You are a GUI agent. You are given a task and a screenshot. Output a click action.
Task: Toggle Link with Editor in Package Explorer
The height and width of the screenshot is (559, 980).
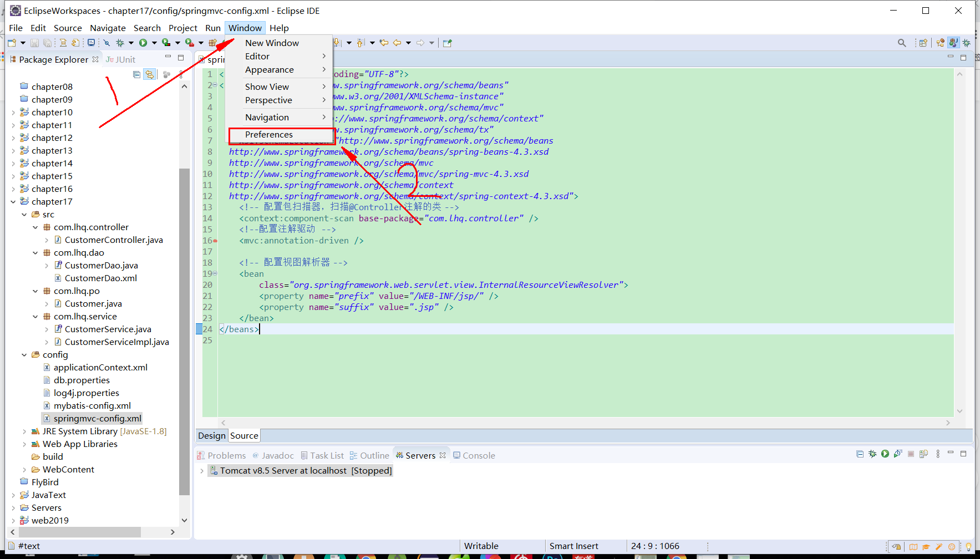(x=149, y=74)
